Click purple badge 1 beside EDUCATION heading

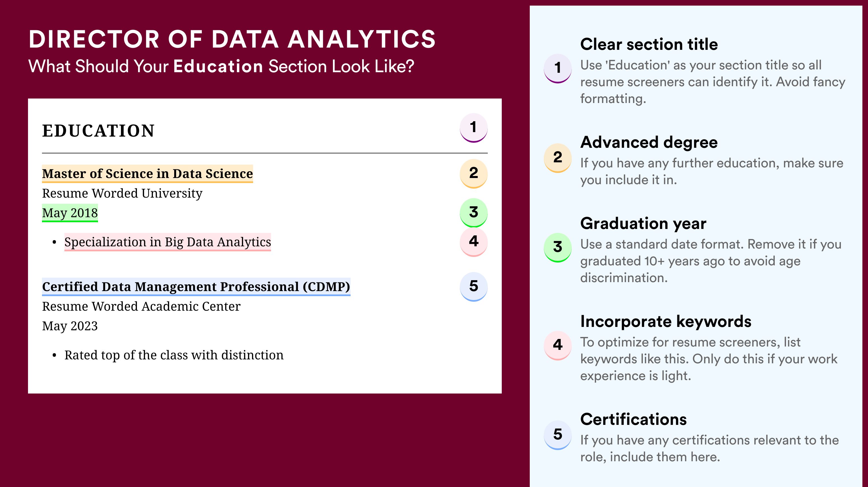pos(473,128)
